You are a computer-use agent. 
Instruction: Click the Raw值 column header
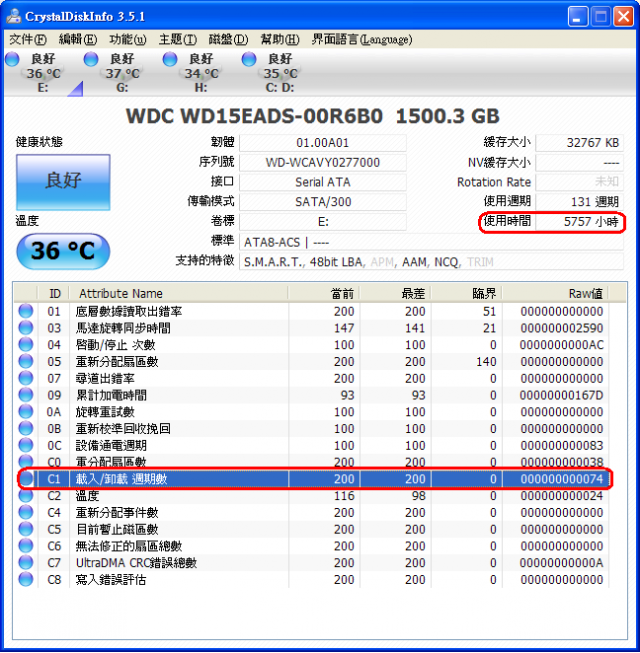(555, 293)
